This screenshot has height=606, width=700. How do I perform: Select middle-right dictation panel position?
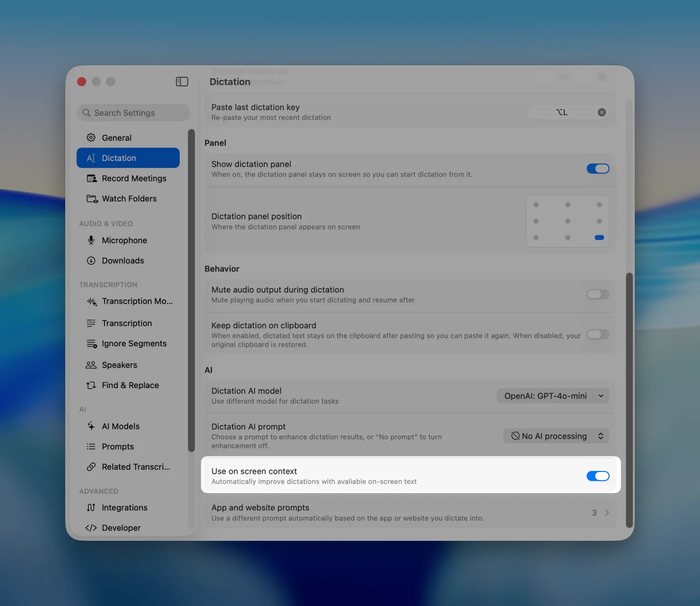[x=599, y=221]
